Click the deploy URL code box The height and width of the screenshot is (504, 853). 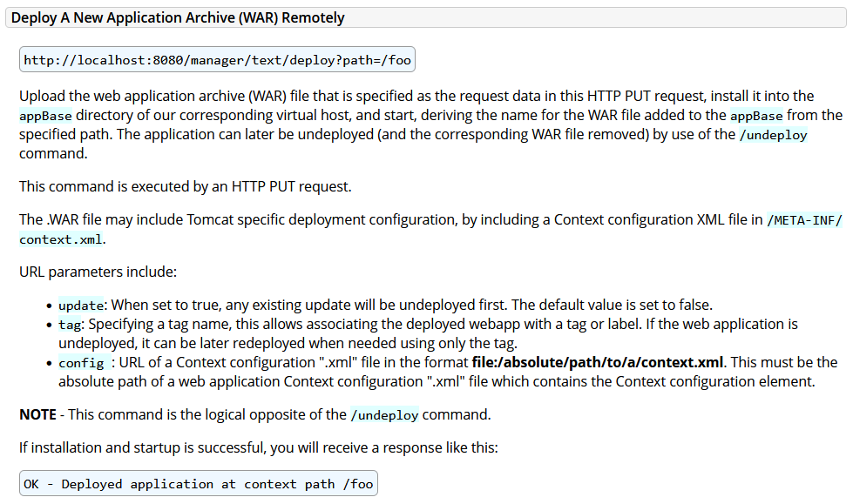click(x=217, y=60)
